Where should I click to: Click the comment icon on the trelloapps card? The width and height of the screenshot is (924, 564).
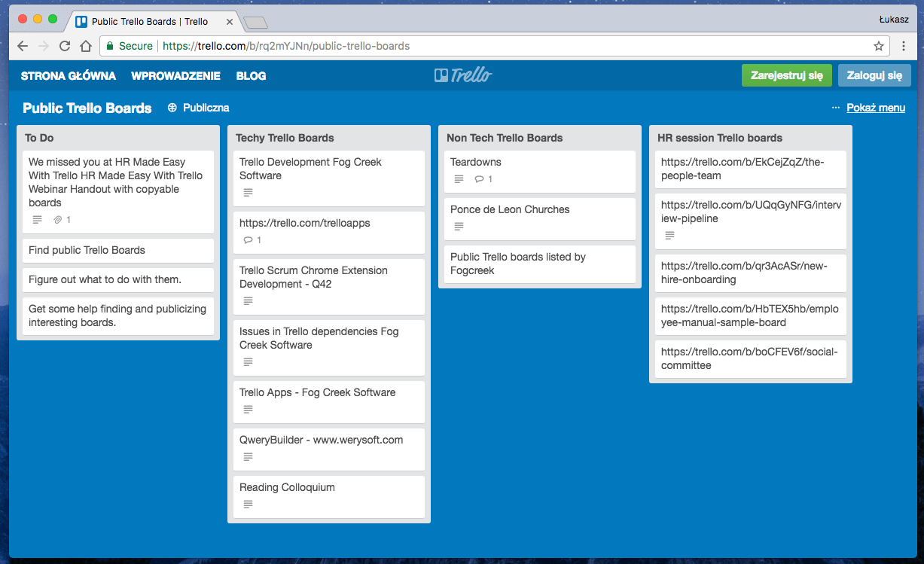[x=248, y=240]
